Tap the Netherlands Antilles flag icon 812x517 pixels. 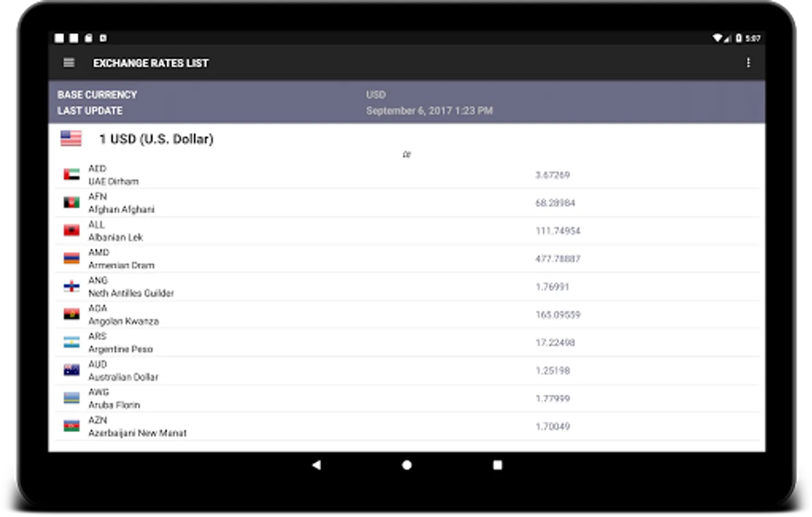[71, 287]
